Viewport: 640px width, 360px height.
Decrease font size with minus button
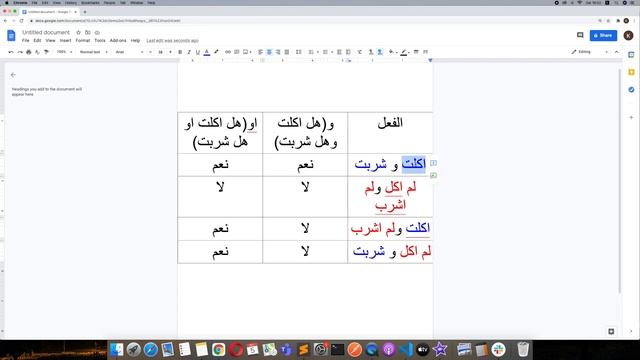pos(151,52)
